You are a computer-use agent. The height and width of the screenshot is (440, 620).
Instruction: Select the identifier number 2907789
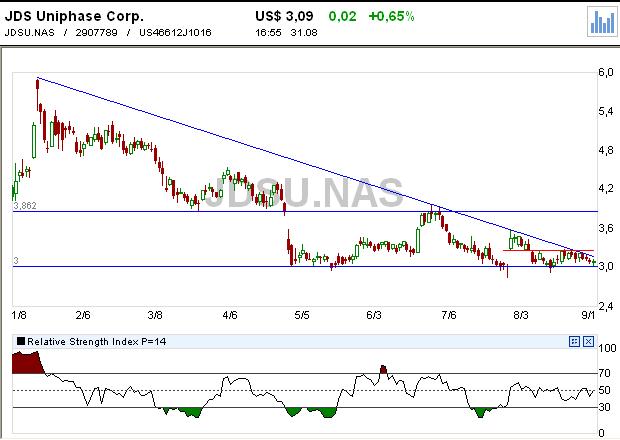96,32
